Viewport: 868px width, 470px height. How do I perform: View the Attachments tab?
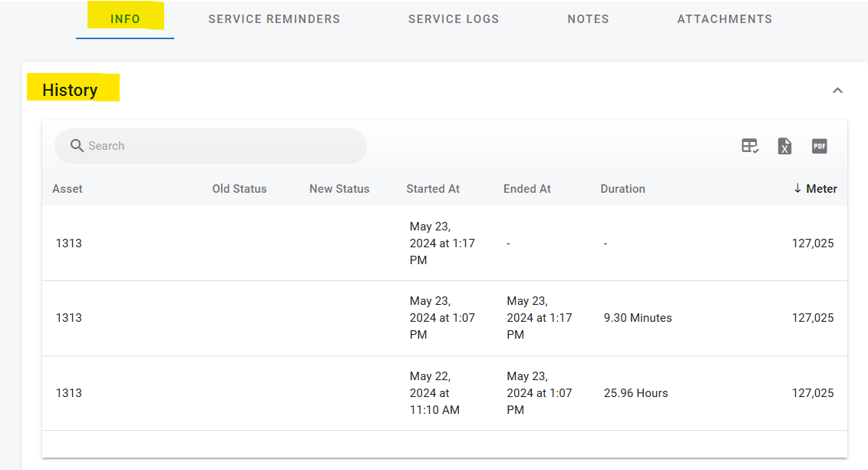pos(724,19)
